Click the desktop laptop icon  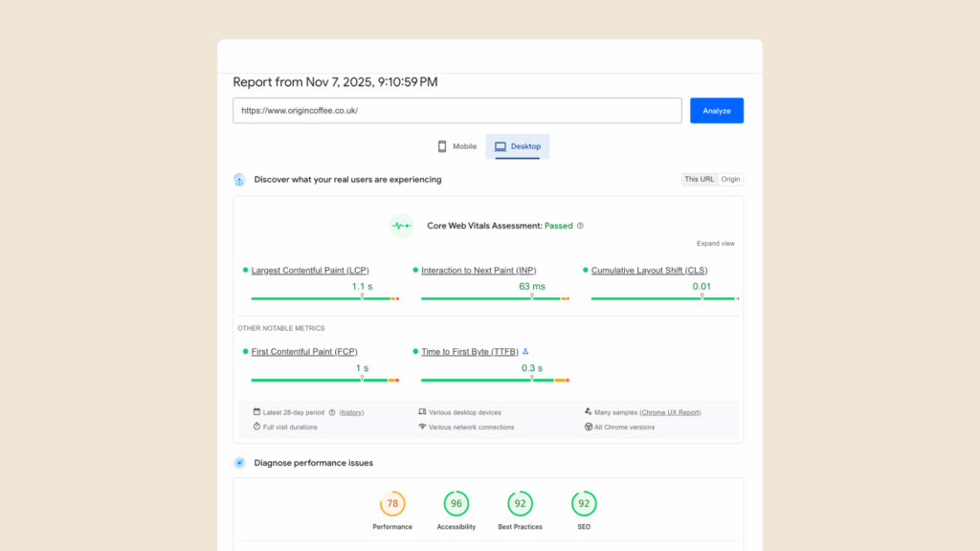coord(500,146)
